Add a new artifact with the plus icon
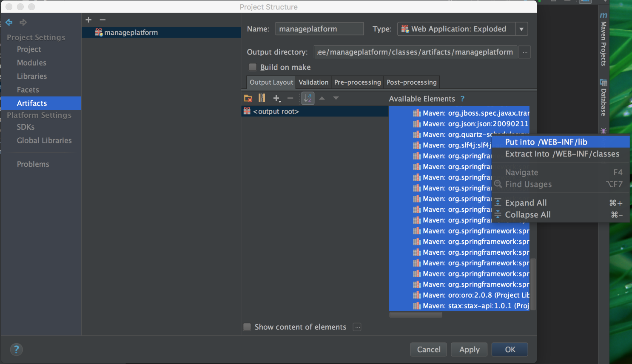632x364 pixels. point(88,20)
